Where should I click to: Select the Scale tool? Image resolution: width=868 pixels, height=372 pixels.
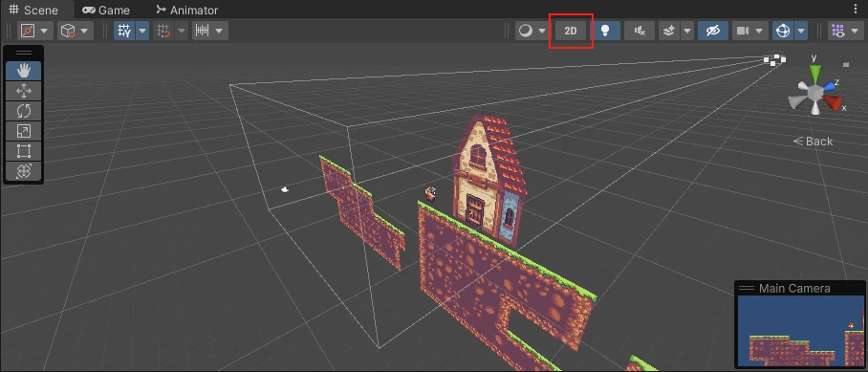[23, 131]
